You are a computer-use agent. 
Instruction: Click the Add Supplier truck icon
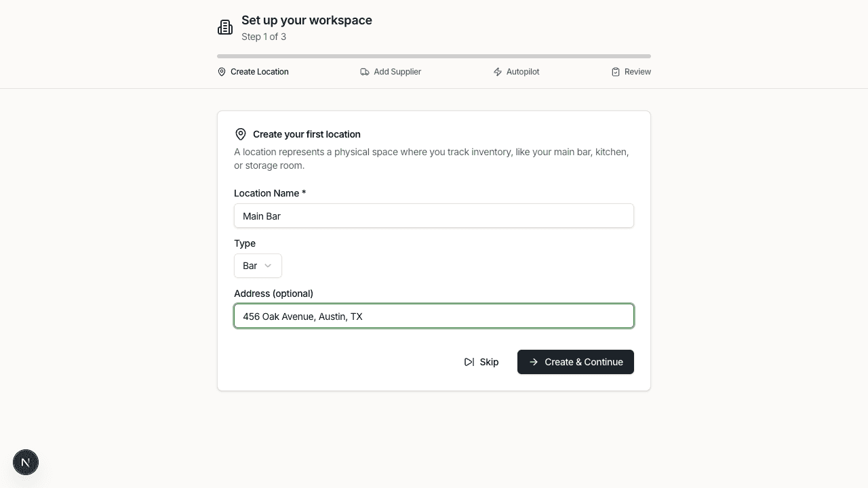click(365, 71)
